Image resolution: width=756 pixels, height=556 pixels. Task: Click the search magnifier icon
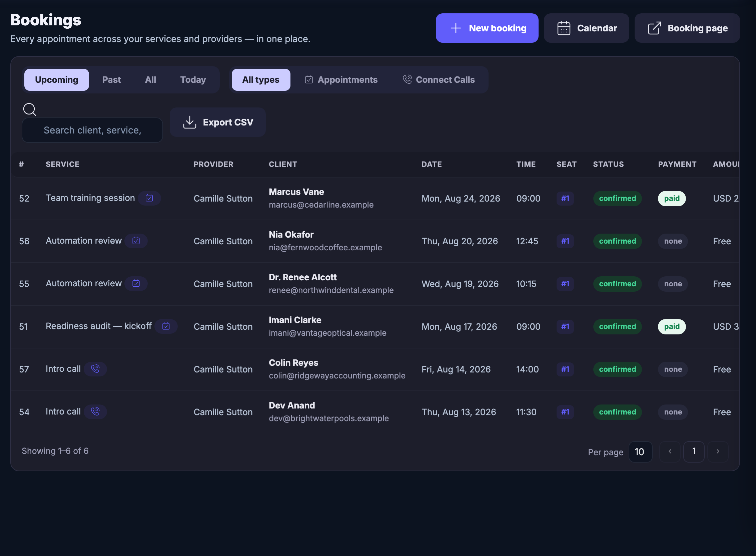click(30, 109)
